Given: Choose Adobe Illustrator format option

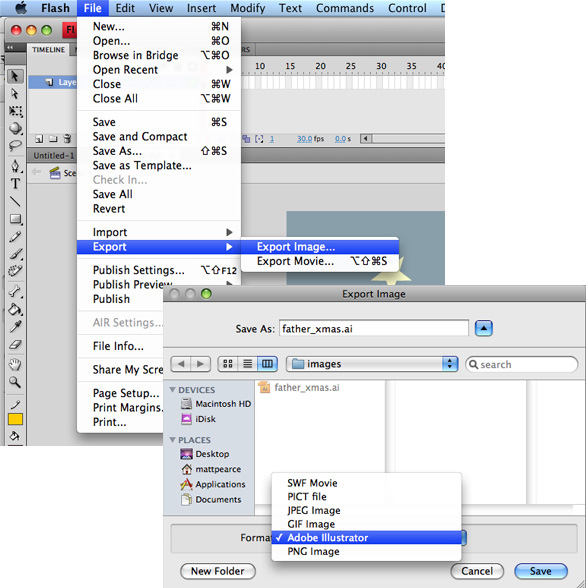Looking at the screenshot, I should coord(367,538).
